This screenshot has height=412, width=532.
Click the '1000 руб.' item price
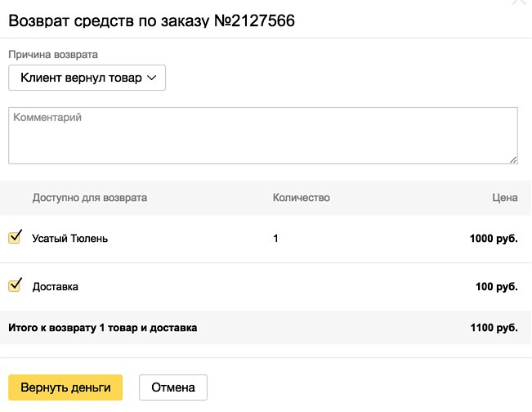[494, 239]
